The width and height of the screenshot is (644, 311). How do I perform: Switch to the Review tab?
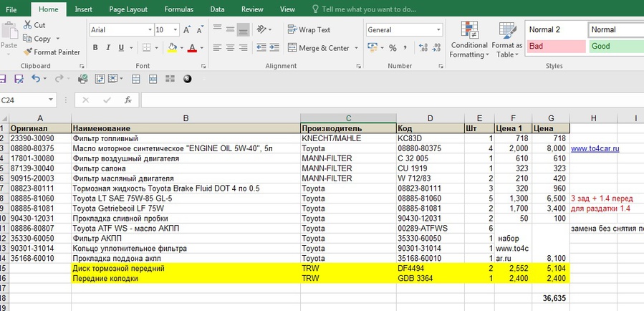[x=252, y=9]
